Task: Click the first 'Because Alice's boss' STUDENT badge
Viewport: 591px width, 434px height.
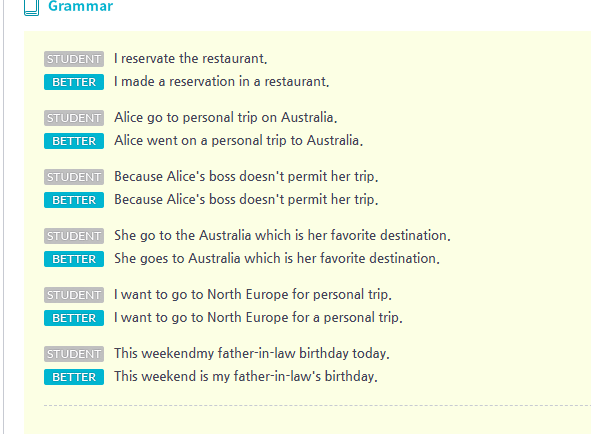Action: pyautogui.click(x=74, y=177)
